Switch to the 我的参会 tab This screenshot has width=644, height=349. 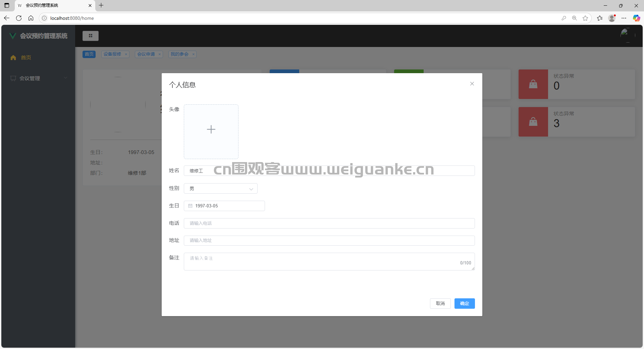coord(179,54)
